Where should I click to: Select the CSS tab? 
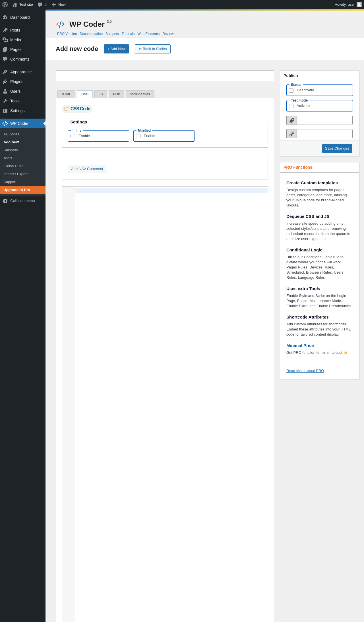click(85, 94)
